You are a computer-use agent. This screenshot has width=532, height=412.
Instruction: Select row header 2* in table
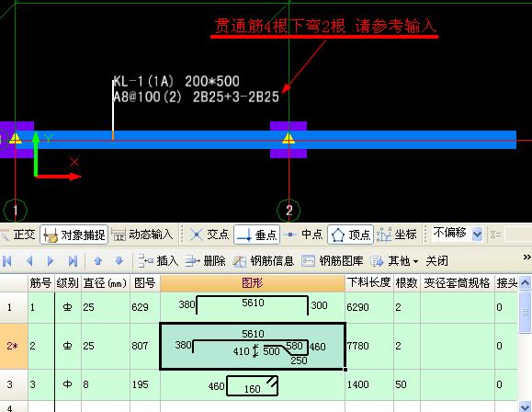(x=14, y=346)
